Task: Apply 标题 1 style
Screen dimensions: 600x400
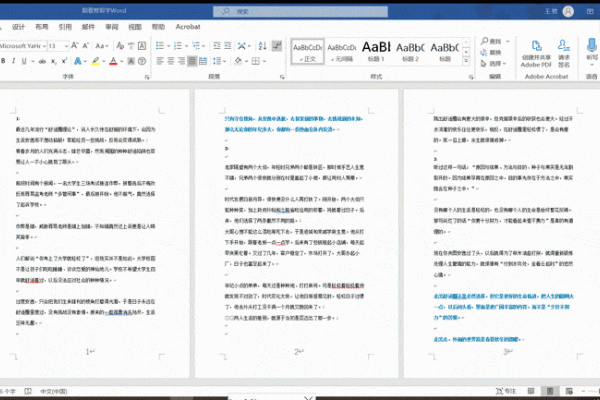Action: pos(376,51)
